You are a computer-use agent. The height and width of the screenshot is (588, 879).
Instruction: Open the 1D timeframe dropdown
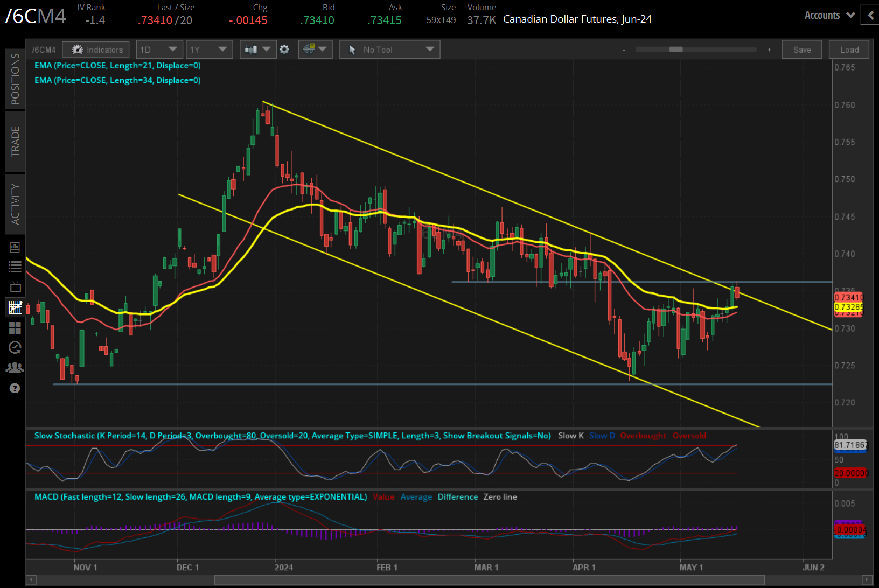[x=159, y=49]
